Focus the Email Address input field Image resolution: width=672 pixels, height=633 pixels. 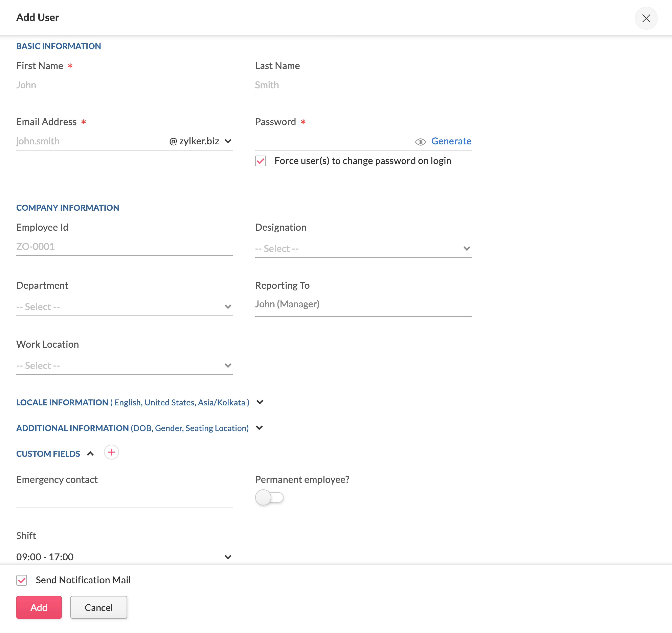click(x=91, y=141)
